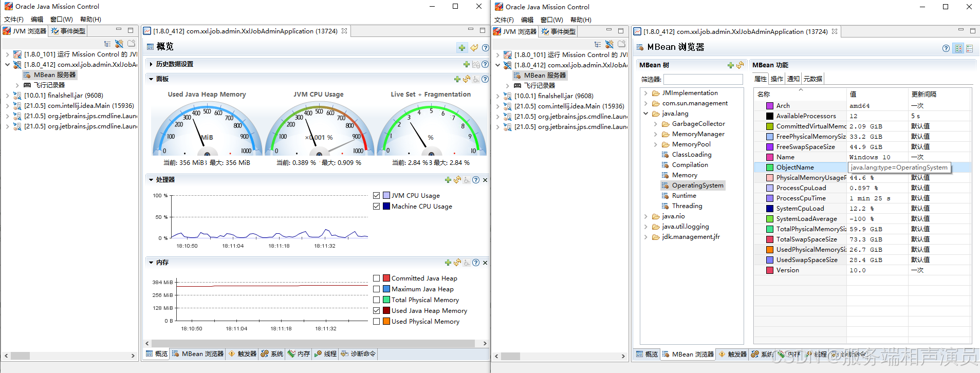The width and height of the screenshot is (980, 373).
Task: Open help for the 内存 section
Action: click(476, 263)
